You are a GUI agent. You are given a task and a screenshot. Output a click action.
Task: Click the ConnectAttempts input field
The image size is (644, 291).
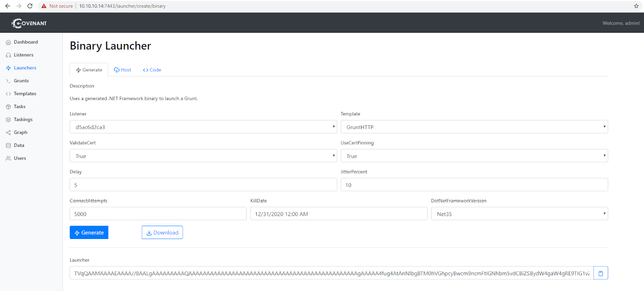158,214
